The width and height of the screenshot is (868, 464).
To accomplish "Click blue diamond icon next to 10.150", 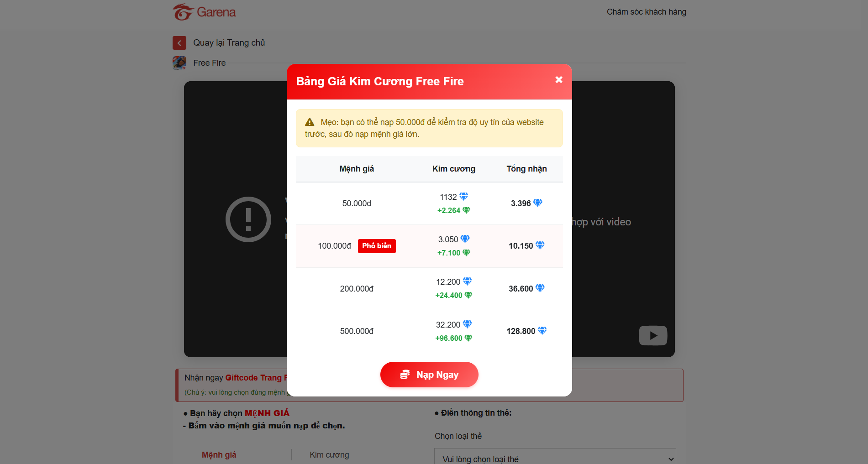I will [x=540, y=245].
